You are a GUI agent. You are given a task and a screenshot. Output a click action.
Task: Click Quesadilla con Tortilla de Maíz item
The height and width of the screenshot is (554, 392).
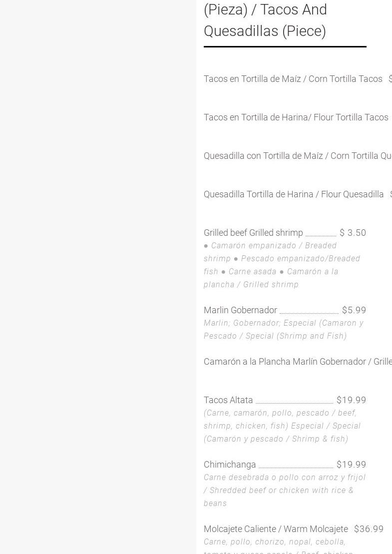pos(298,156)
